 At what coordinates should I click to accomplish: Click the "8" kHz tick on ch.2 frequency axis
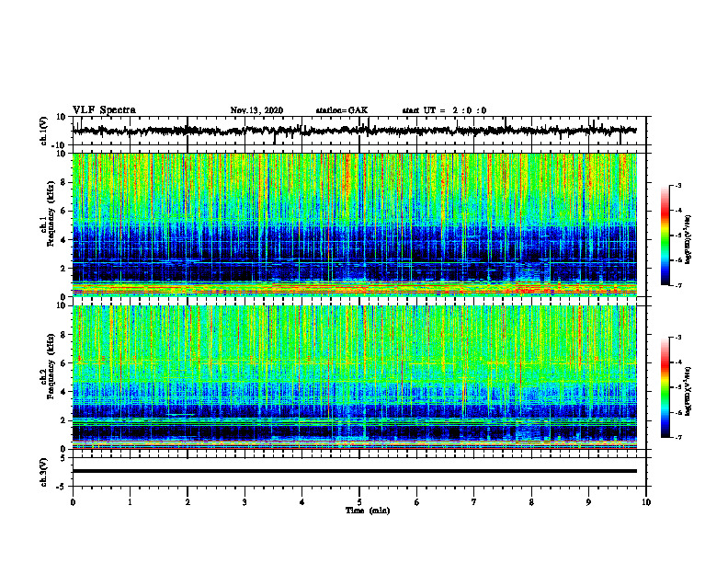[63, 335]
